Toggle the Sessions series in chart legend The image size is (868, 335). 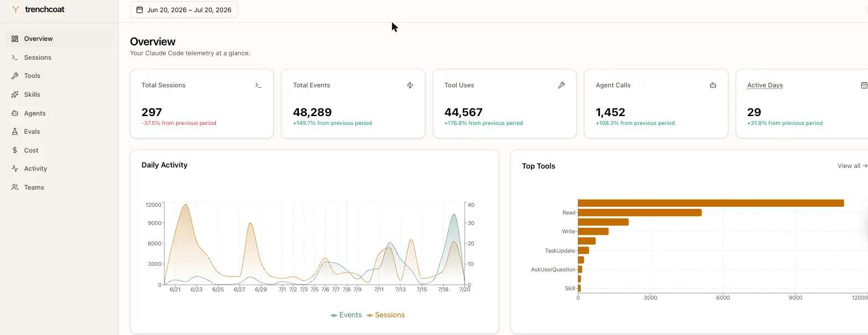386,315
